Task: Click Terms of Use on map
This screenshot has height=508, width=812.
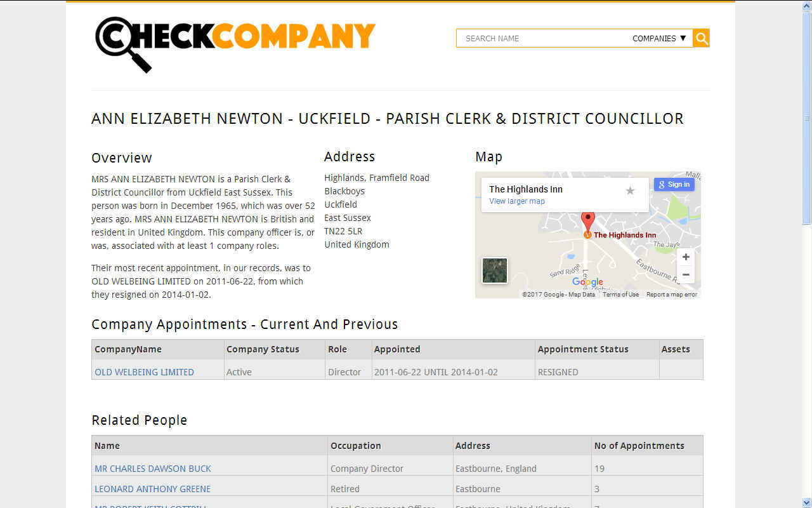Action: coord(620,295)
